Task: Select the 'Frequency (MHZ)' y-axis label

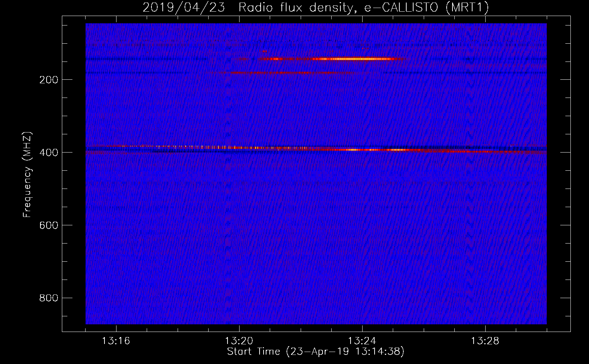Action: pyautogui.click(x=27, y=175)
